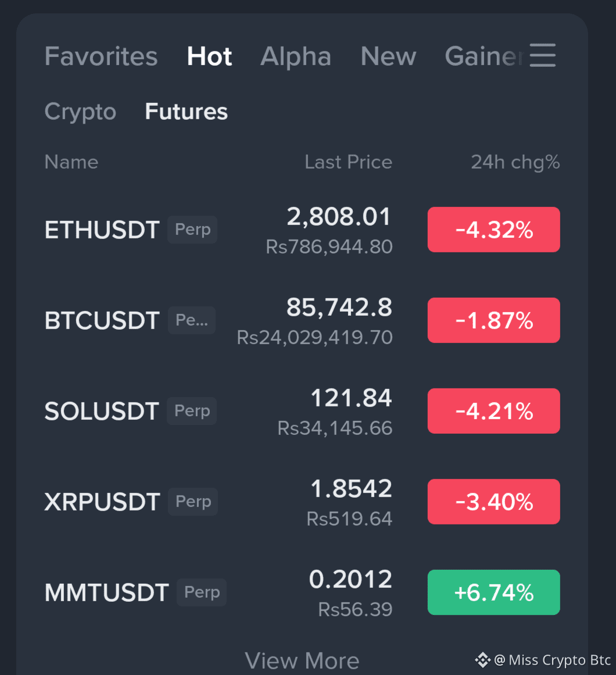Open the hamburger menu next to Gainers
Image resolution: width=616 pixels, height=675 pixels.
(542, 56)
